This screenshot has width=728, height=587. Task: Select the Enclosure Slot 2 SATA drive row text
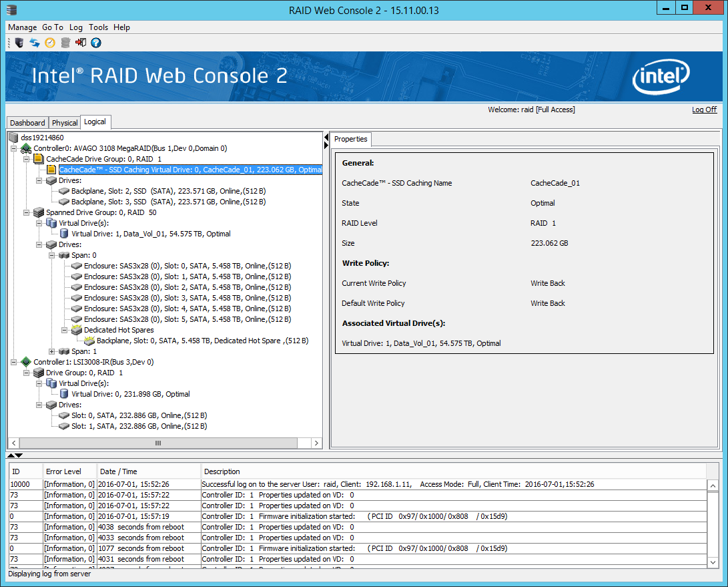pyautogui.click(x=188, y=287)
